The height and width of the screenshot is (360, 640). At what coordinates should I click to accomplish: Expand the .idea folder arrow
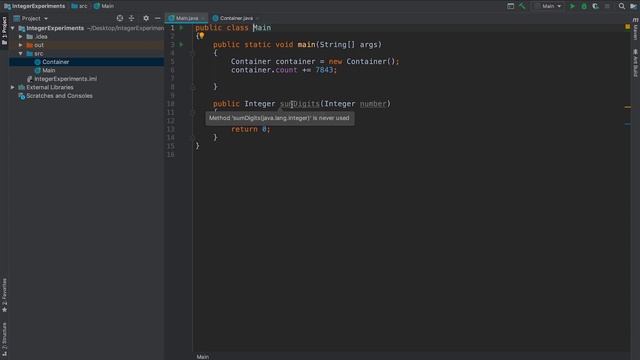coord(20,37)
